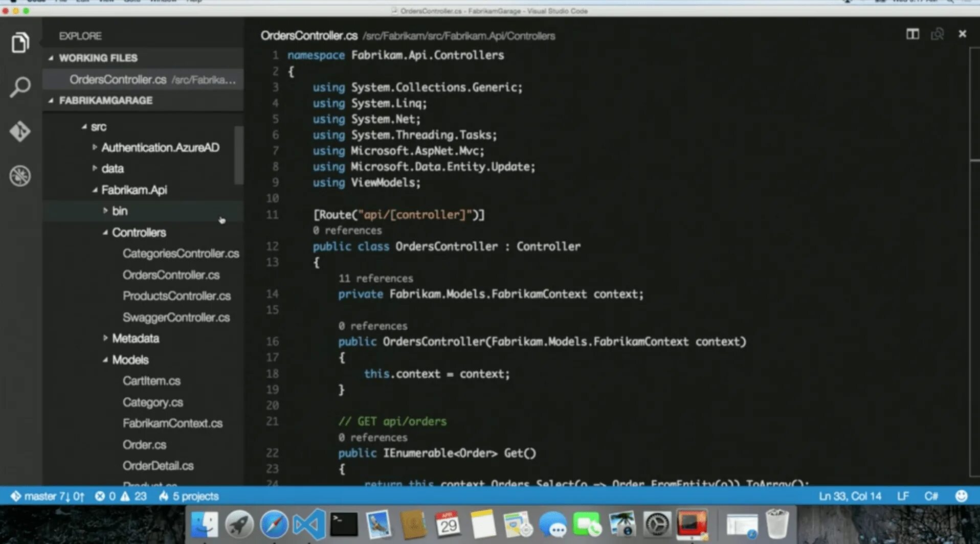This screenshot has height=544, width=980.
Task: Send feedback with the smiley icon
Action: click(x=961, y=496)
